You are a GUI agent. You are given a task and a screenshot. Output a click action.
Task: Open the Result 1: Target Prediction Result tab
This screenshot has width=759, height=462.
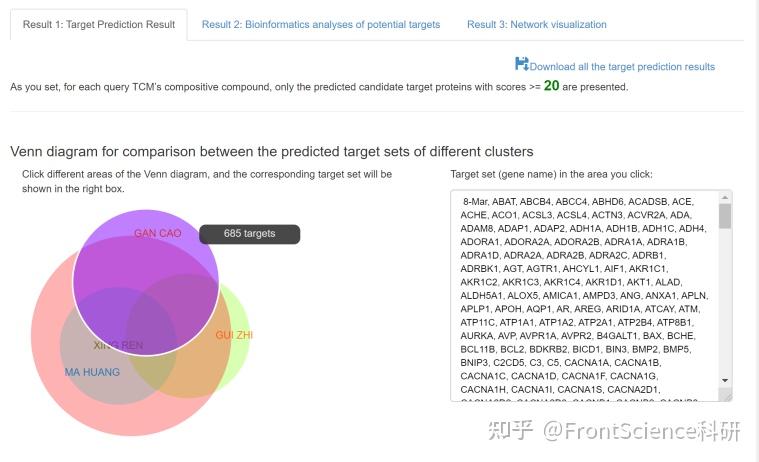(99, 25)
